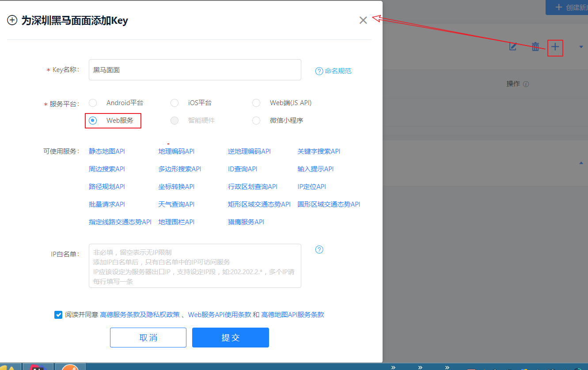The width and height of the screenshot is (588, 370).
Task: Open the 关键字搜索API link
Action: [x=319, y=151]
